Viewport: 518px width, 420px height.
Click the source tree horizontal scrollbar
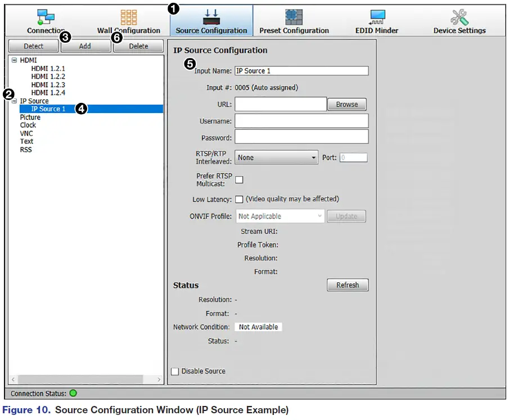click(80, 380)
